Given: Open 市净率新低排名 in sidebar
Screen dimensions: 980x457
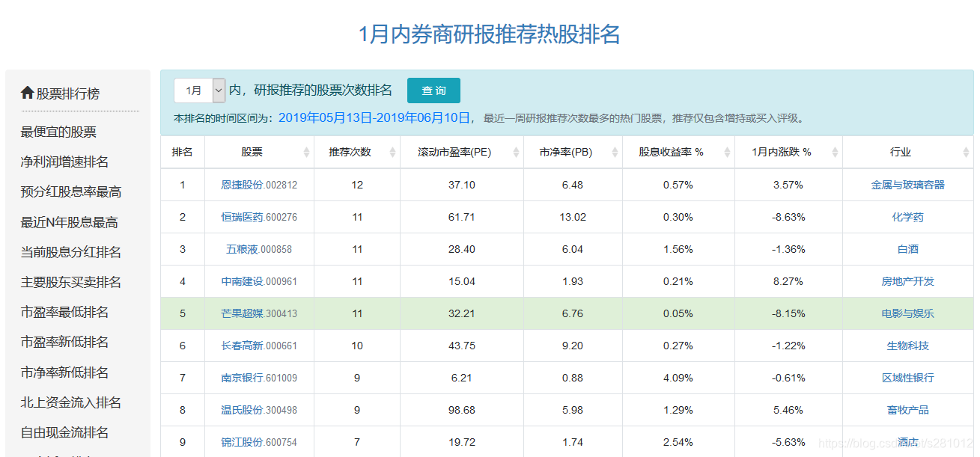Looking at the screenshot, I should [x=64, y=372].
